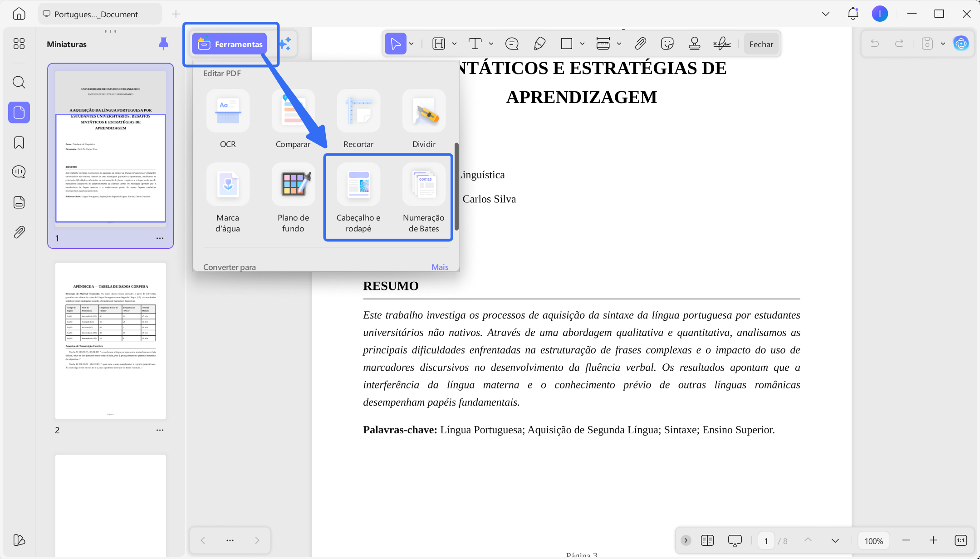Select the comment note tool
The width and height of the screenshot is (980, 559).
(x=512, y=44)
